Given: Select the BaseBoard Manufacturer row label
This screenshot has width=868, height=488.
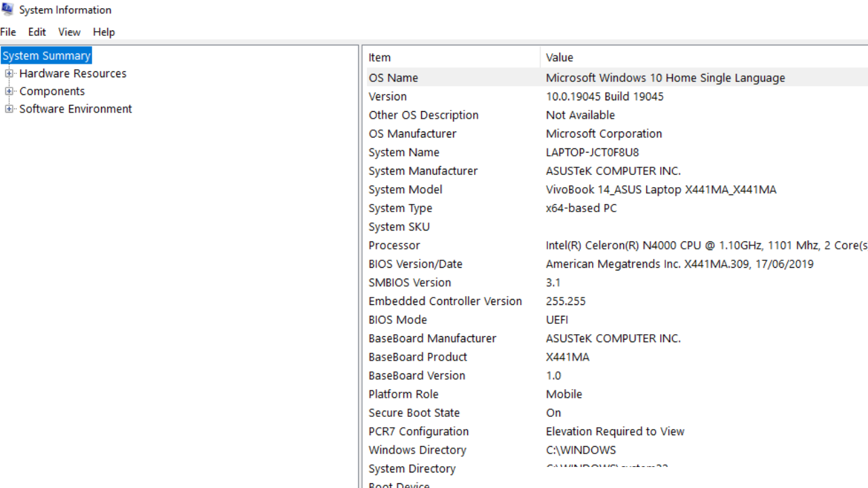Looking at the screenshot, I should (x=433, y=338).
